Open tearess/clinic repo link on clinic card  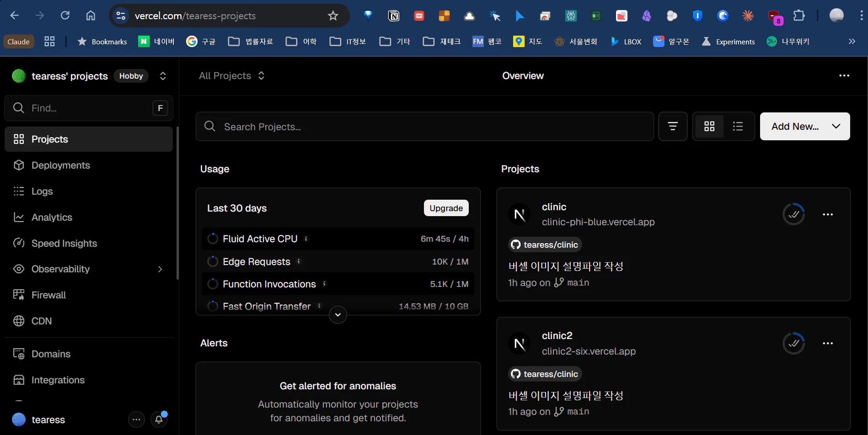tap(545, 245)
